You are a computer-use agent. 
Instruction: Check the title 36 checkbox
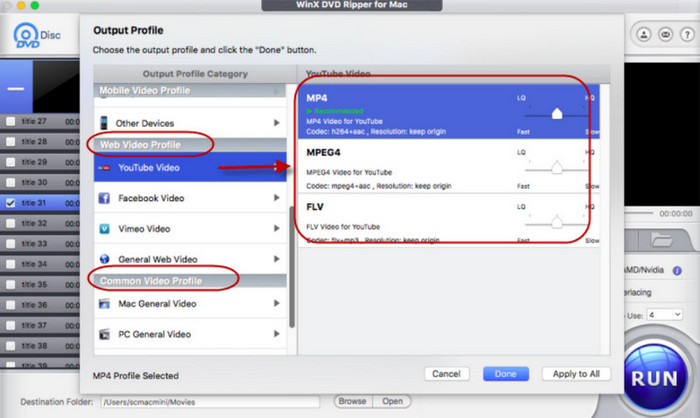point(11,305)
